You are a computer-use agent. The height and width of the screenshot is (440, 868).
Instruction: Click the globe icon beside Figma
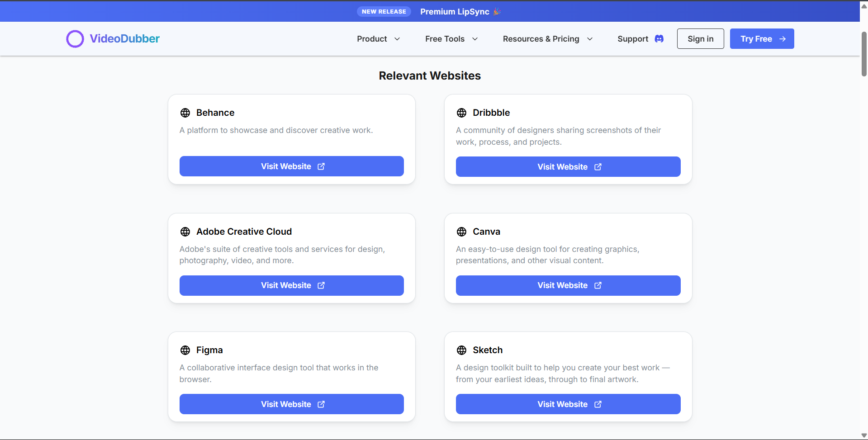[x=185, y=350]
